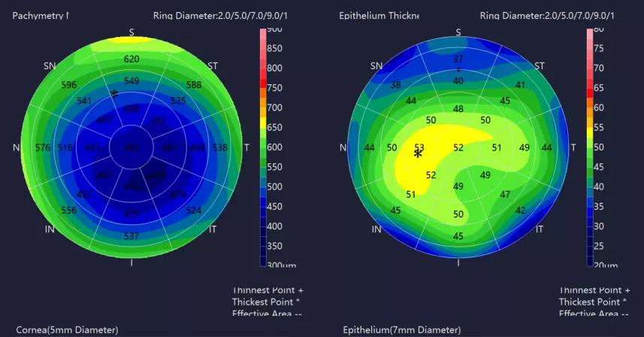
Task: Click the thinnest point plus on epithelium map
Action: [458, 70]
